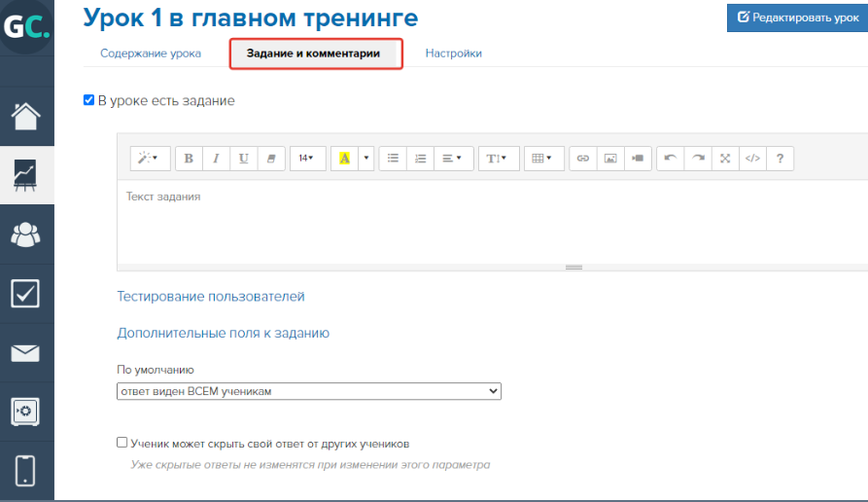Apply the yellow highlight color A swatch
The width and height of the screenshot is (868, 502).
click(x=344, y=159)
